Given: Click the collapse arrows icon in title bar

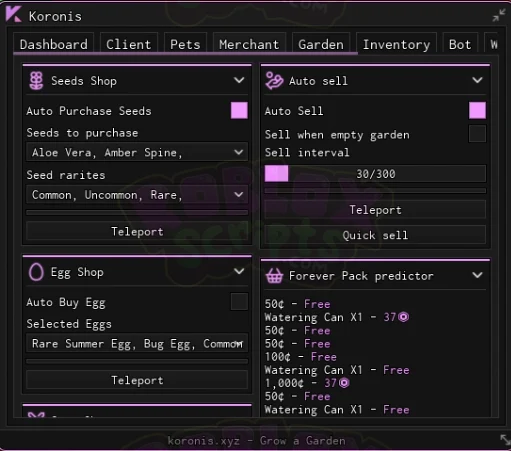Looking at the screenshot, I should click(499, 15).
